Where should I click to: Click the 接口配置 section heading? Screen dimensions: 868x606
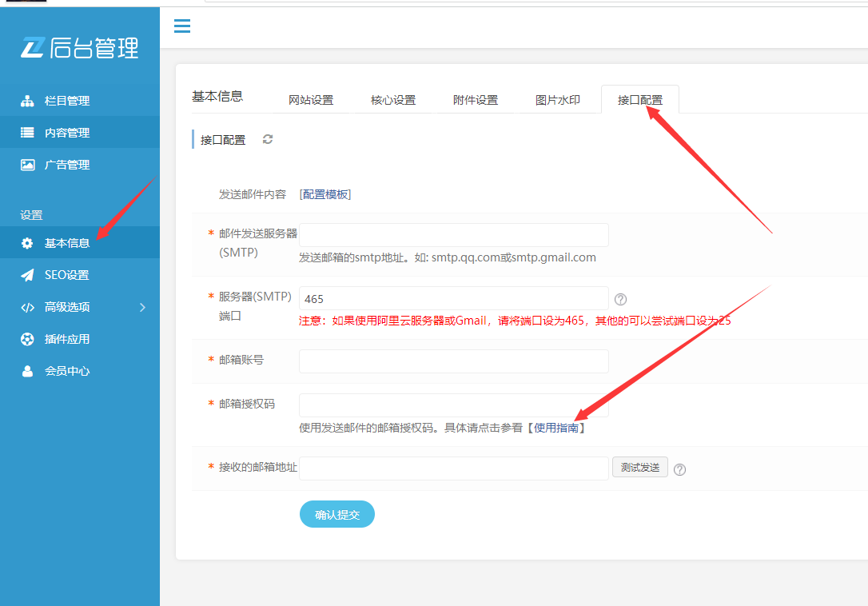click(x=223, y=140)
